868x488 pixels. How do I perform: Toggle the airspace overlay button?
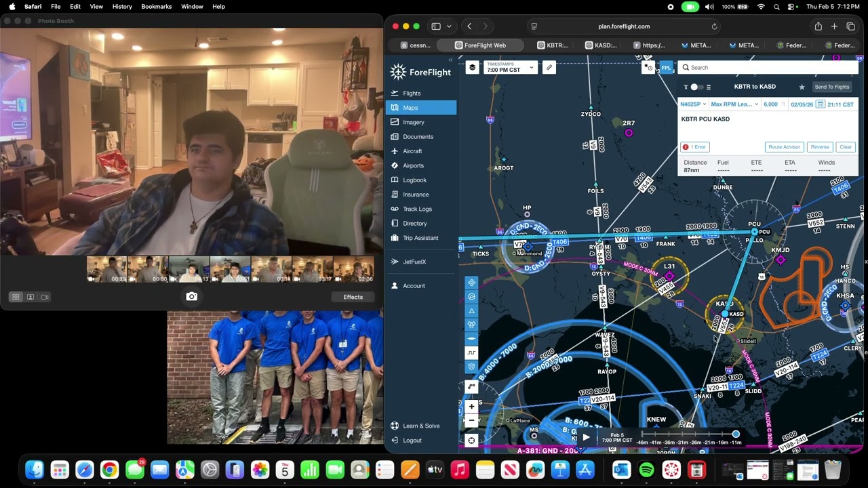(x=471, y=325)
